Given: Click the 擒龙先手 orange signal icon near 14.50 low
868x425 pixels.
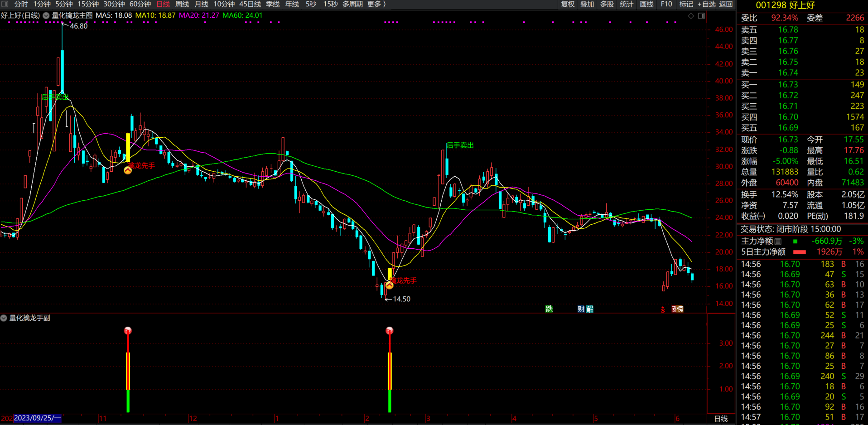Looking at the screenshot, I should 390,285.
